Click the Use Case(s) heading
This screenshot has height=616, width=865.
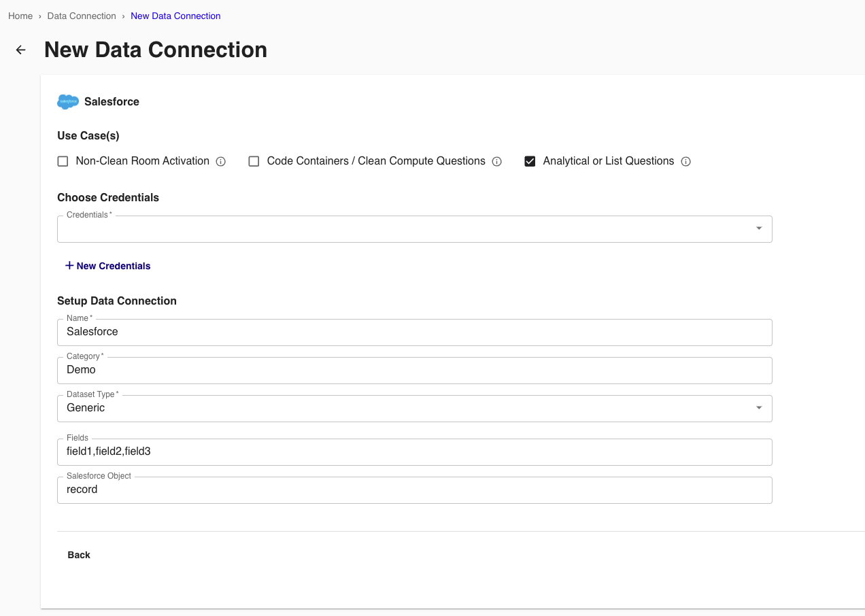point(88,136)
